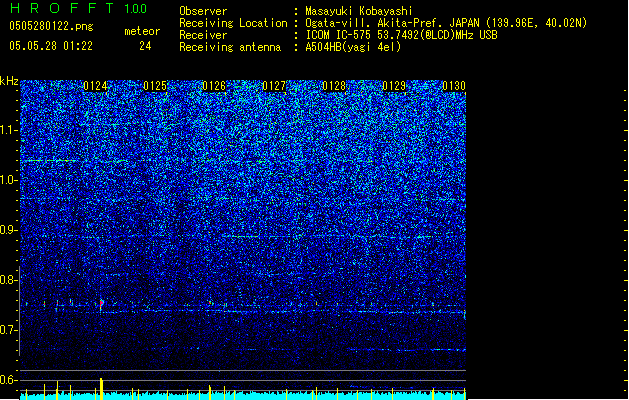Select the Ogata-vill. Akita-Pref. JAPAN location text
The image size is (629, 400).
(446, 23)
